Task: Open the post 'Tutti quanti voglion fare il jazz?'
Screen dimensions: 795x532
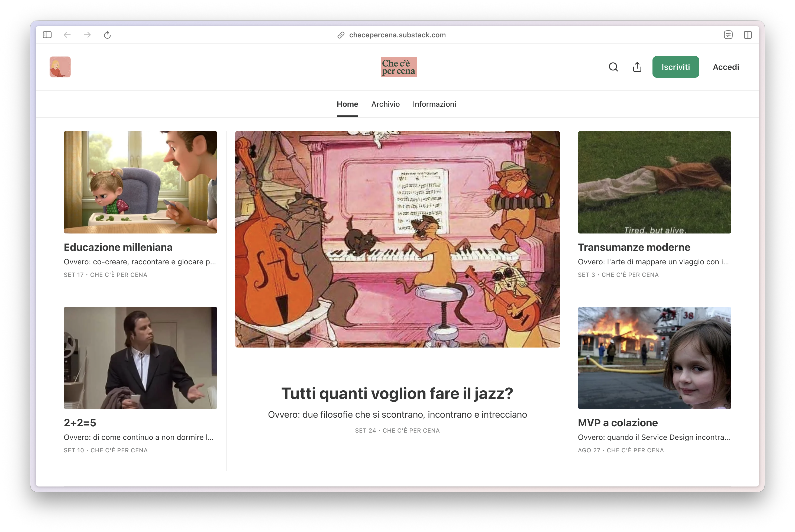Action: click(x=397, y=393)
